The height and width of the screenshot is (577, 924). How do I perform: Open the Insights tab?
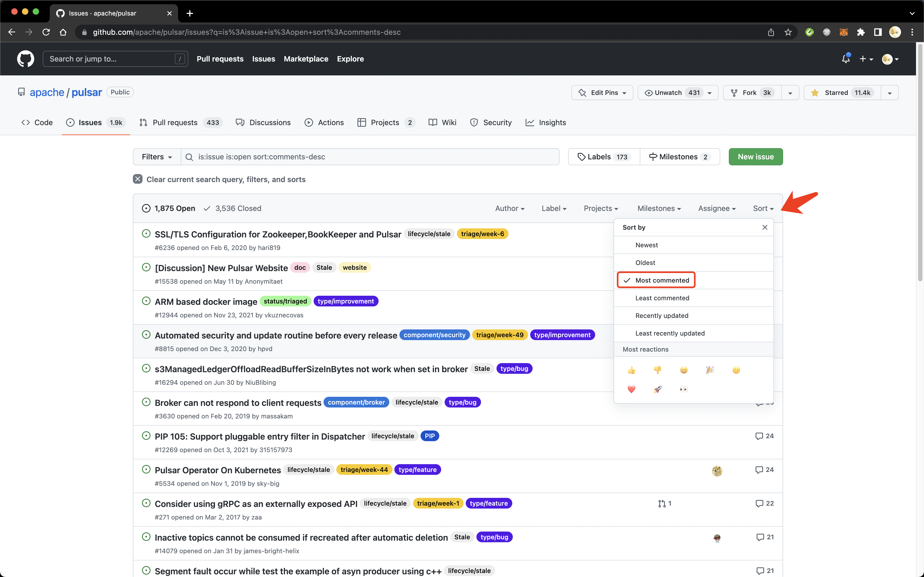tap(545, 122)
